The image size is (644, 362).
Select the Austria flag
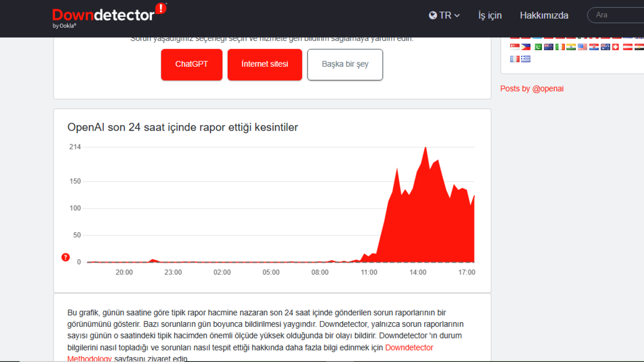[628, 47]
